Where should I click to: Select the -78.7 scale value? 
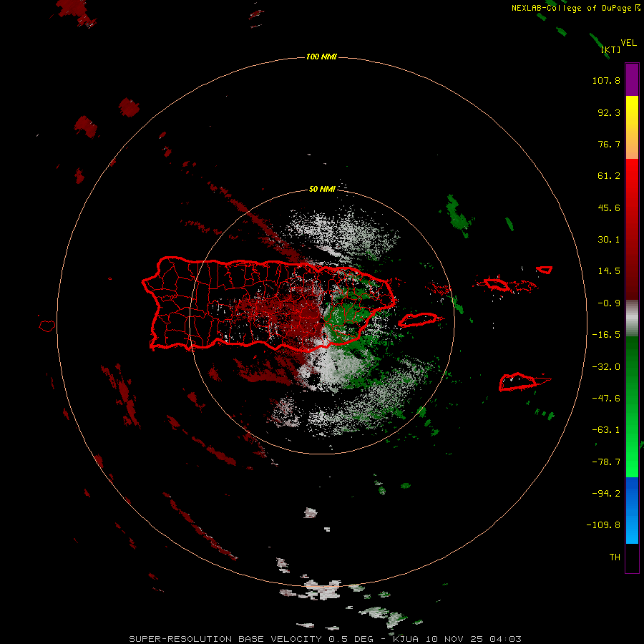(x=606, y=462)
